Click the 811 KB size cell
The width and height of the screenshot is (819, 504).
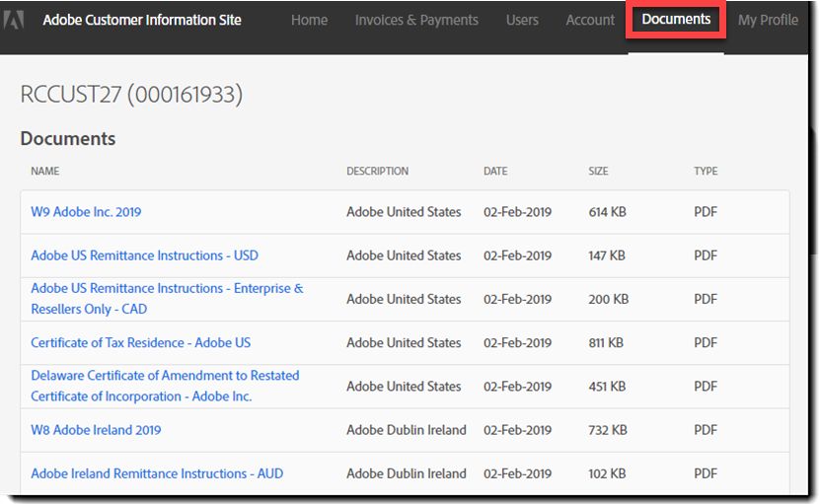point(606,342)
